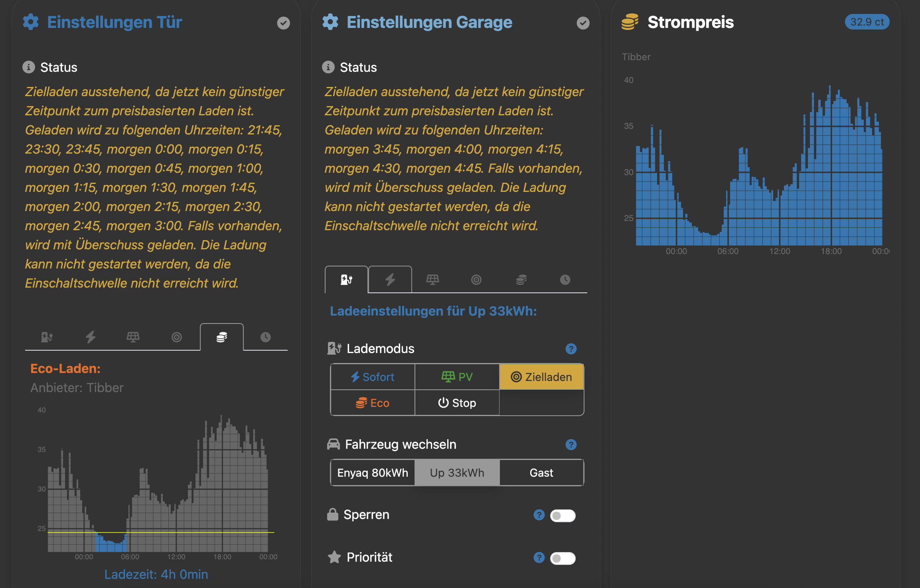The width and height of the screenshot is (920, 588).
Task: Click coins icon beside Strompreis title
Action: click(630, 22)
